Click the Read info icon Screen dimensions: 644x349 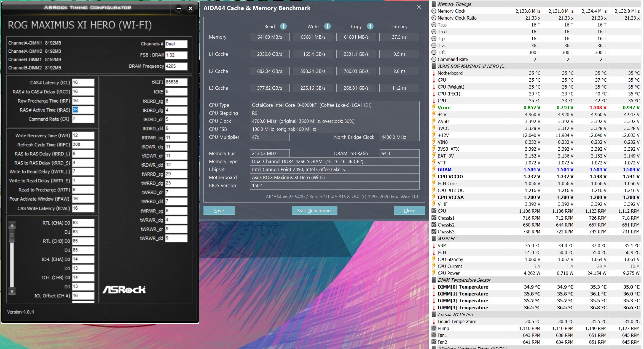[x=283, y=26]
